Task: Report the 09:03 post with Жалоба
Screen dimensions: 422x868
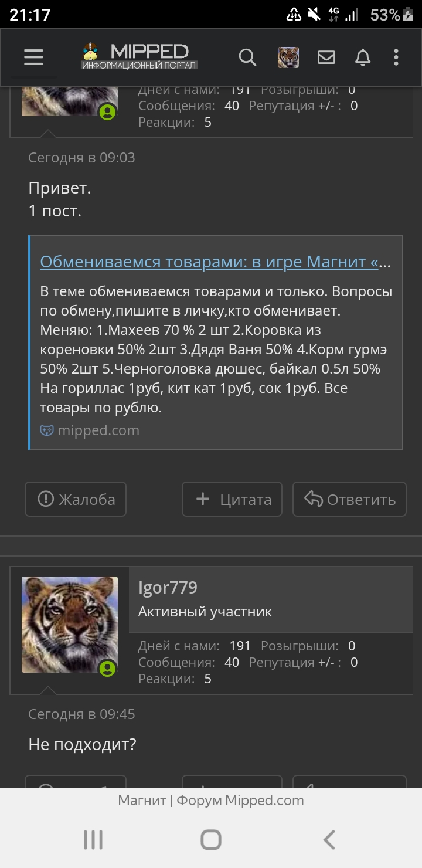Action: coord(76,499)
